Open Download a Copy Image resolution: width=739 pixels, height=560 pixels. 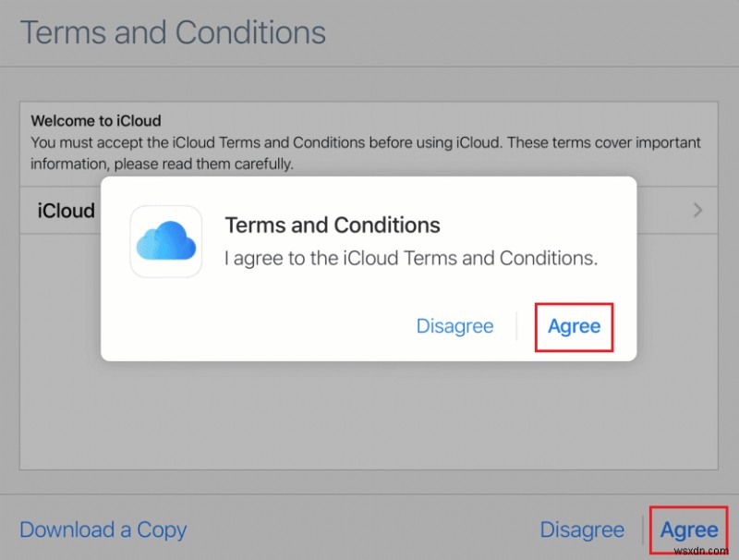103,530
